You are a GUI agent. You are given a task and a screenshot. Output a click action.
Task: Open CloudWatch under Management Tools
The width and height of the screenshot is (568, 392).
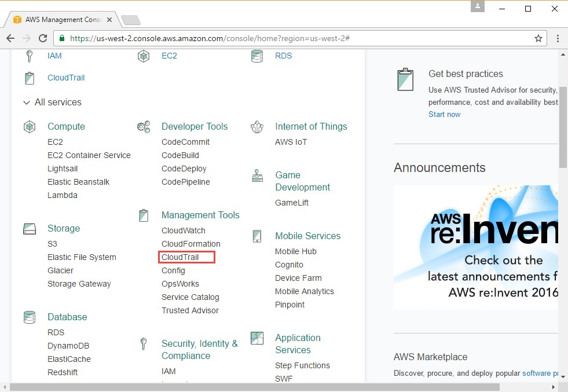point(184,231)
